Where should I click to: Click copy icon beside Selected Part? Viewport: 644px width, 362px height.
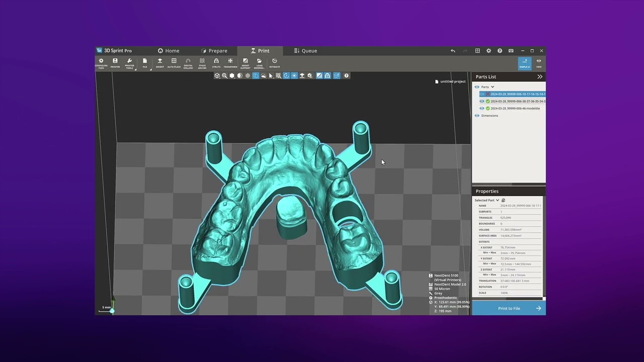point(503,200)
